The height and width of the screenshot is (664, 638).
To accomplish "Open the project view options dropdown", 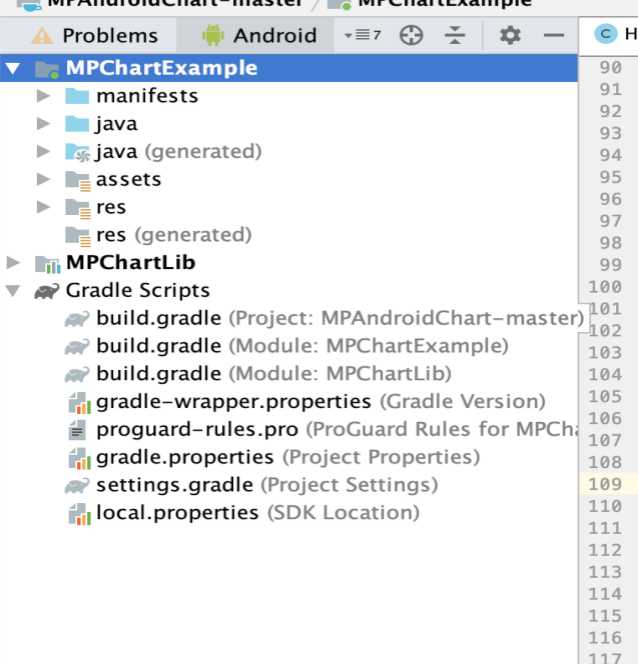I will click(x=362, y=35).
